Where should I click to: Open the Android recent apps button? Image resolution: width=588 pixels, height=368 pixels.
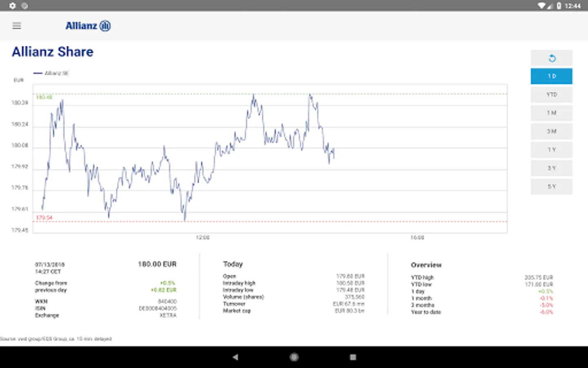click(353, 357)
